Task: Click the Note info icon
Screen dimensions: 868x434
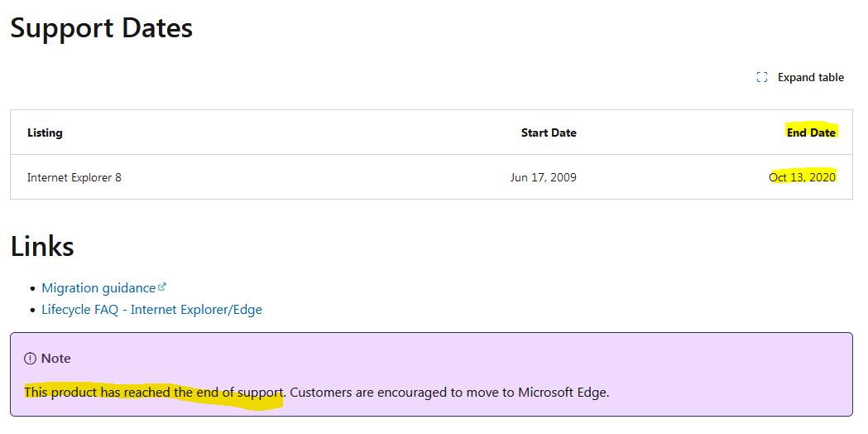Action: tap(31, 359)
